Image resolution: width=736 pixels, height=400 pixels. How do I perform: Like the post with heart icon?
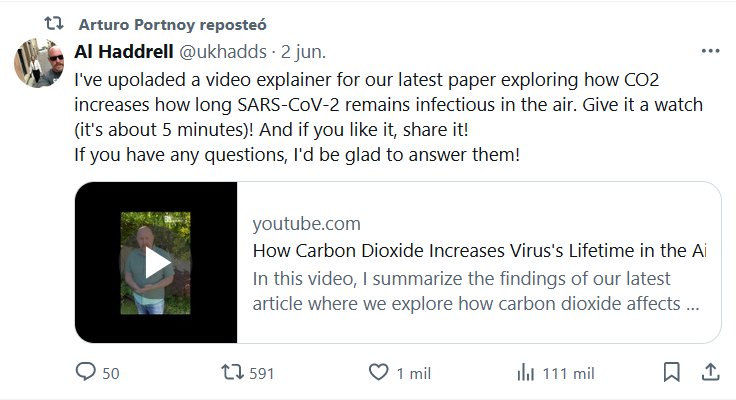378,373
